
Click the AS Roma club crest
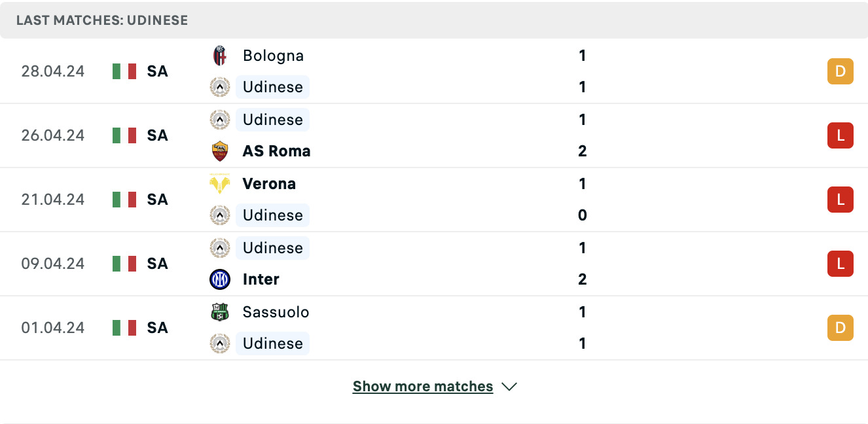[220, 151]
